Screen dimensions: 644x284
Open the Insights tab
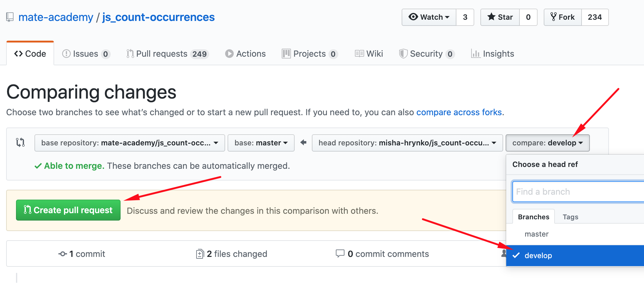pos(492,54)
